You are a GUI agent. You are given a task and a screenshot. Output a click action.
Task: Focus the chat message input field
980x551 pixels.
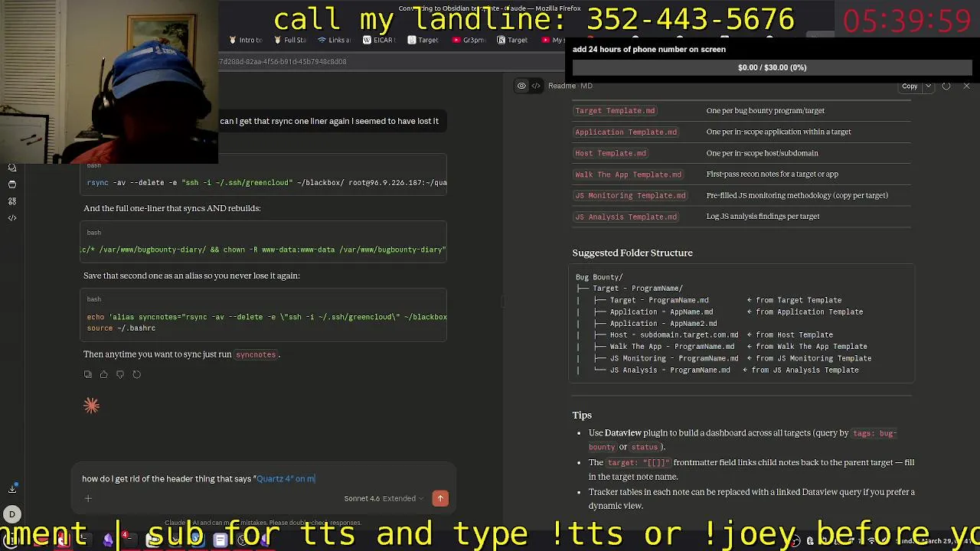pos(263,478)
